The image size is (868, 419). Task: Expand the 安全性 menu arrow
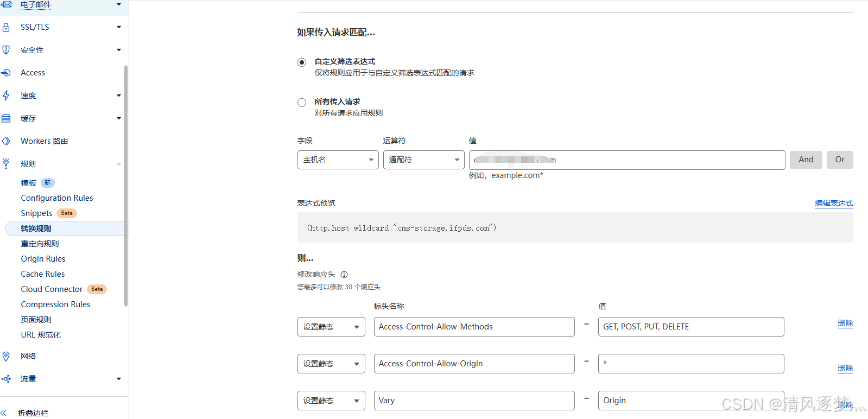point(119,50)
